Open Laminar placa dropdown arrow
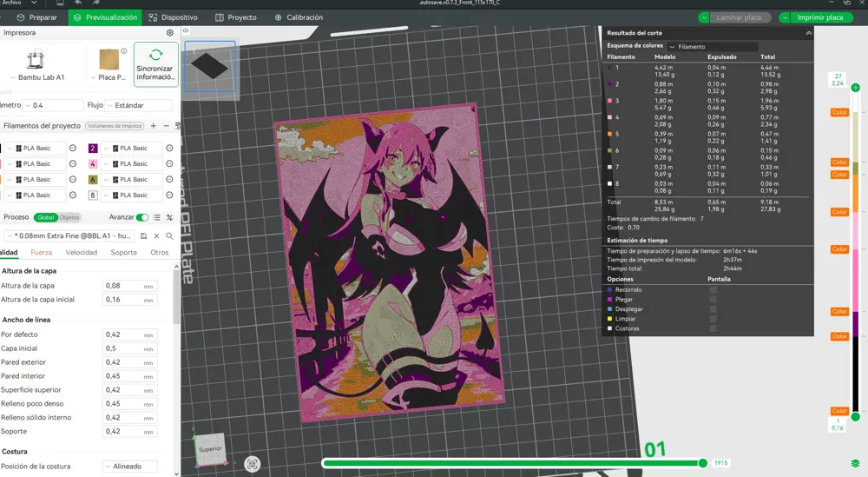 click(704, 17)
